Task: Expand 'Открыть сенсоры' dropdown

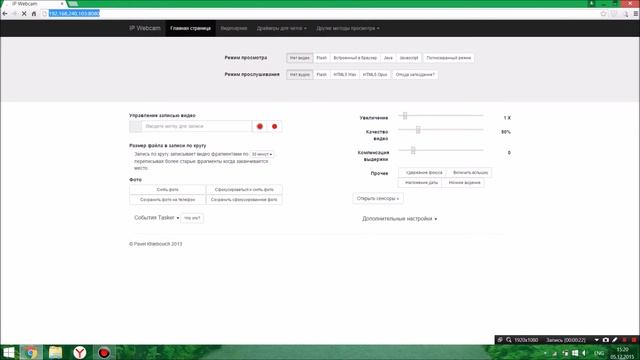Action: pos(378,198)
